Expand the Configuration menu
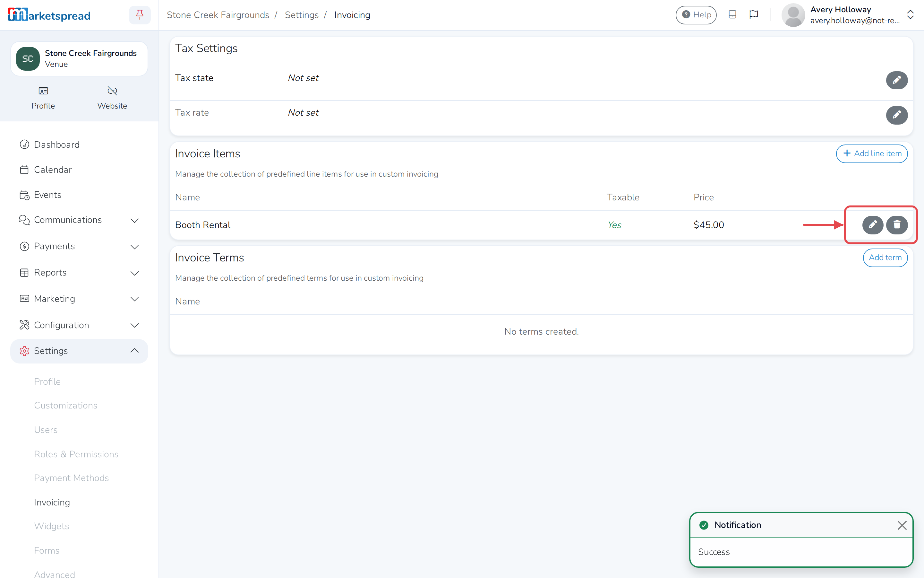Viewport: 924px width, 578px height. point(79,325)
